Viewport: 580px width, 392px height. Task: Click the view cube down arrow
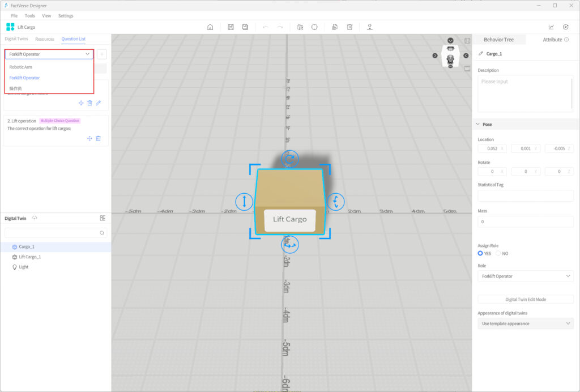tap(450, 40)
